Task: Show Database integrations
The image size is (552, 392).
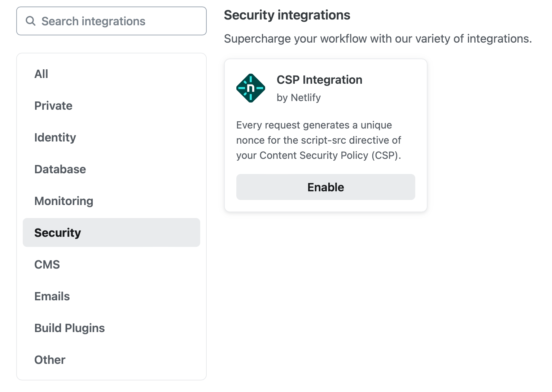Action: (60, 169)
